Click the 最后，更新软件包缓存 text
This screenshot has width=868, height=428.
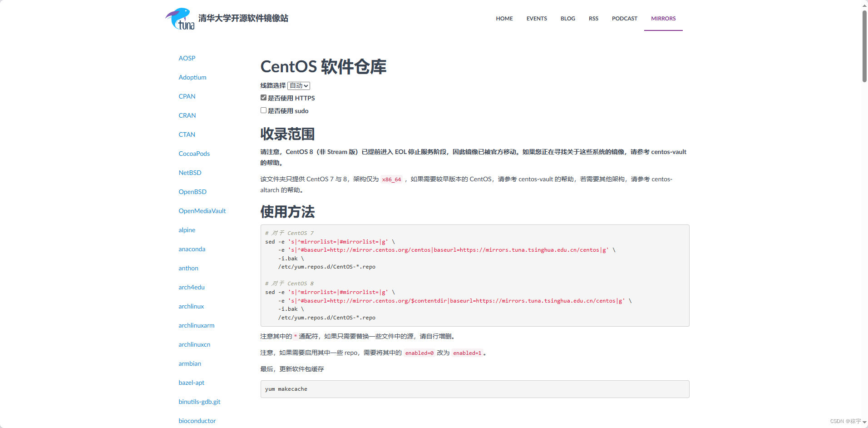tap(292, 369)
